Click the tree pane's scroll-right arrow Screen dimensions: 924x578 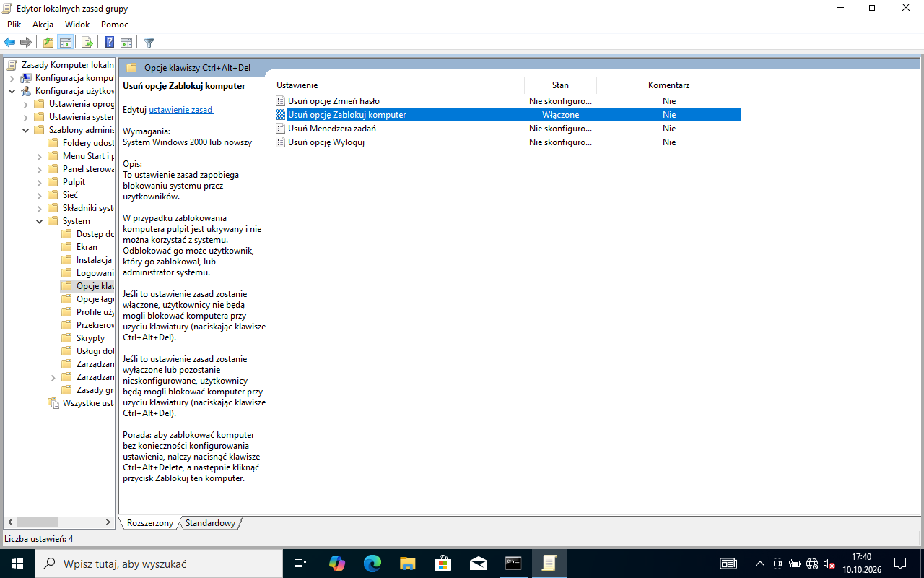point(108,522)
